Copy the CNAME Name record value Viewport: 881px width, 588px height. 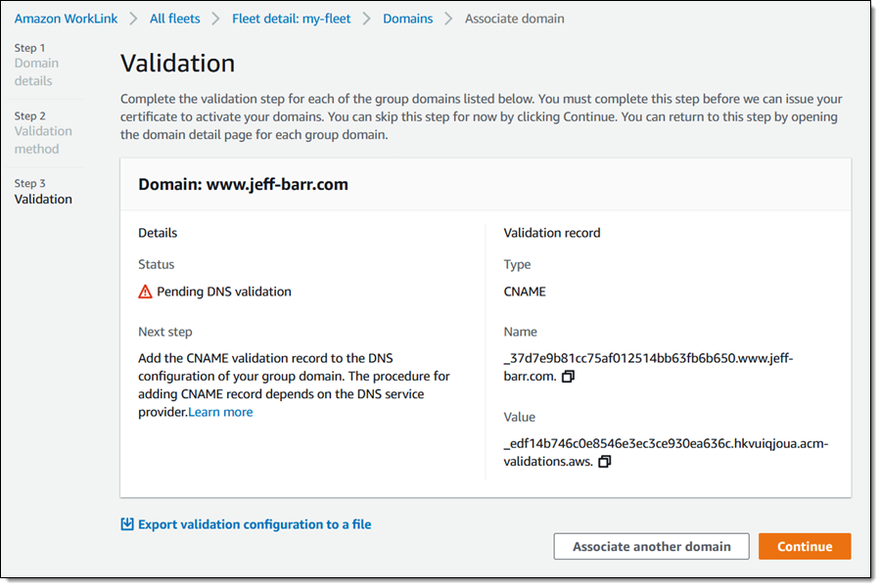tap(569, 377)
